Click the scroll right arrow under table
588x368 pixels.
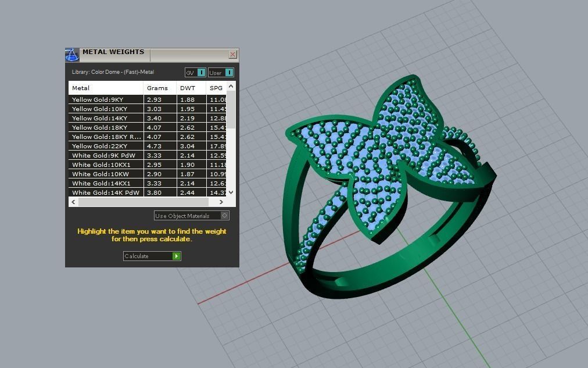click(221, 202)
